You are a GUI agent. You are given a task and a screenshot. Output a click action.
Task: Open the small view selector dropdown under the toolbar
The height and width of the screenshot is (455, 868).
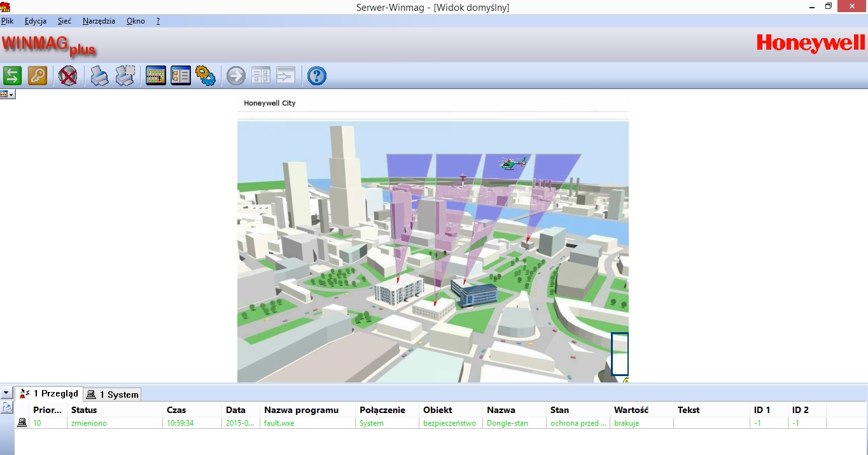click(8, 94)
